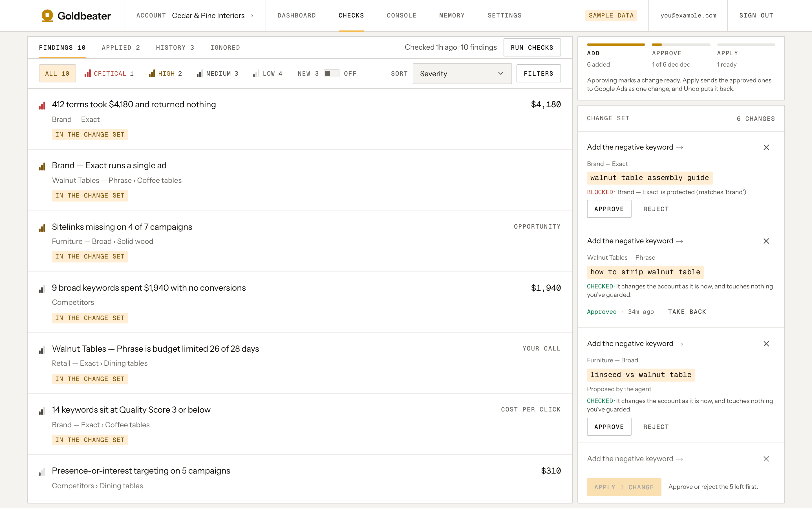Click the Apply 1 Change button
812x508 pixels.
[624, 487]
